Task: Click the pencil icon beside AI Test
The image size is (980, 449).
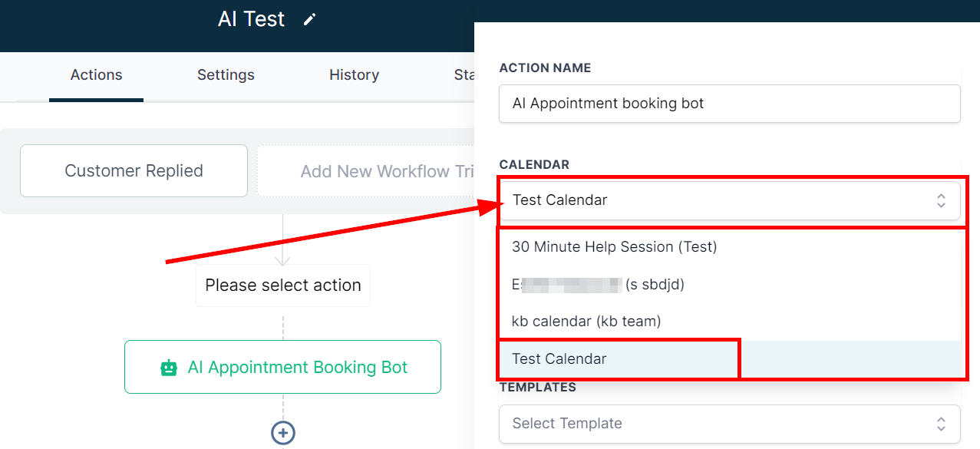Action: 309,20
